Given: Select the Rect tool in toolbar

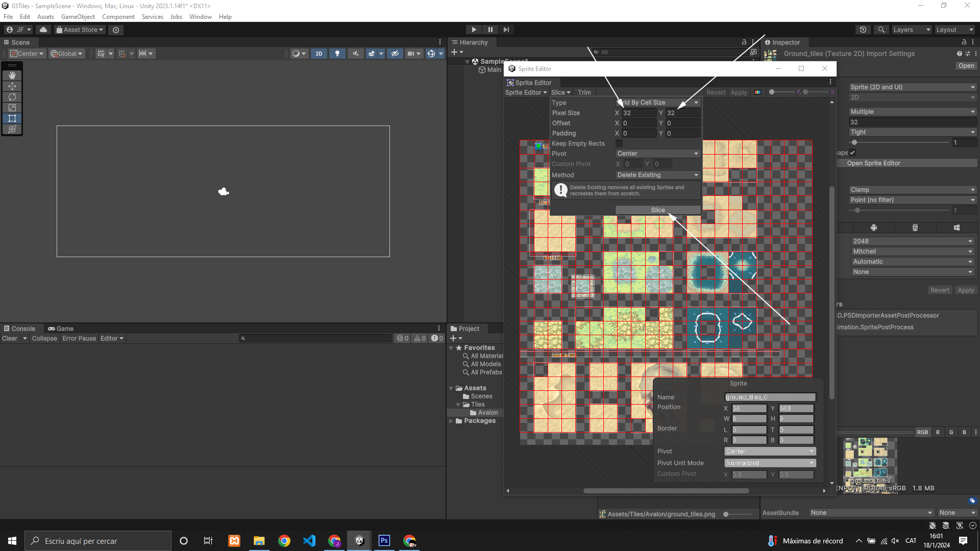Looking at the screenshot, I should [12, 118].
